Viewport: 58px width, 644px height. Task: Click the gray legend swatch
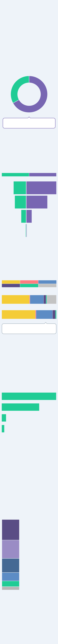point(47,285)
